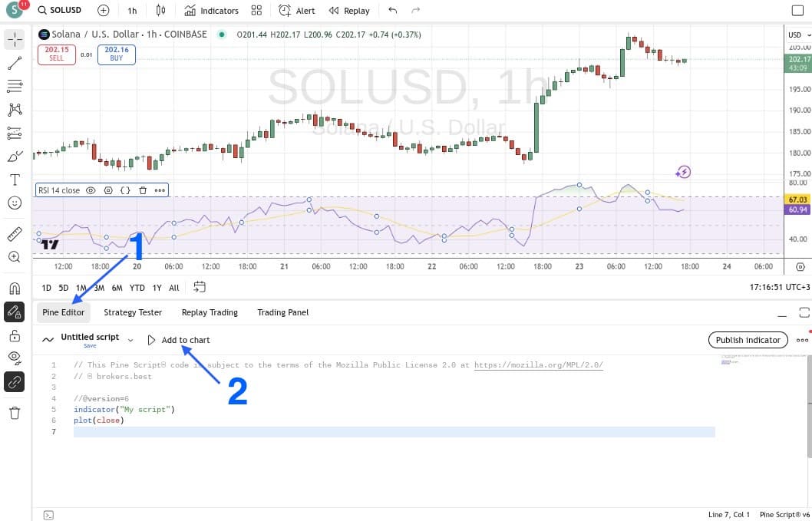This screenshot has height=521, width=812.
Task: Switch to the Trading Panel tab
Action: click(x=282, y=312)
